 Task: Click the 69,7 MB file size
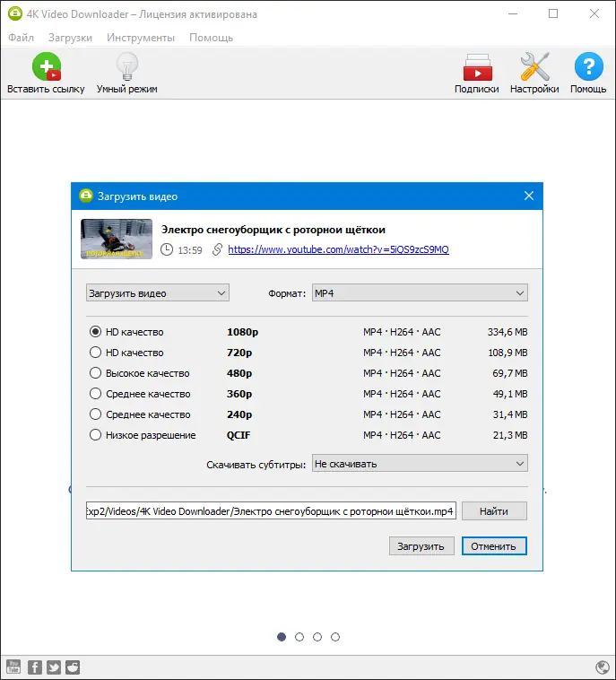(x=510, y=373)
